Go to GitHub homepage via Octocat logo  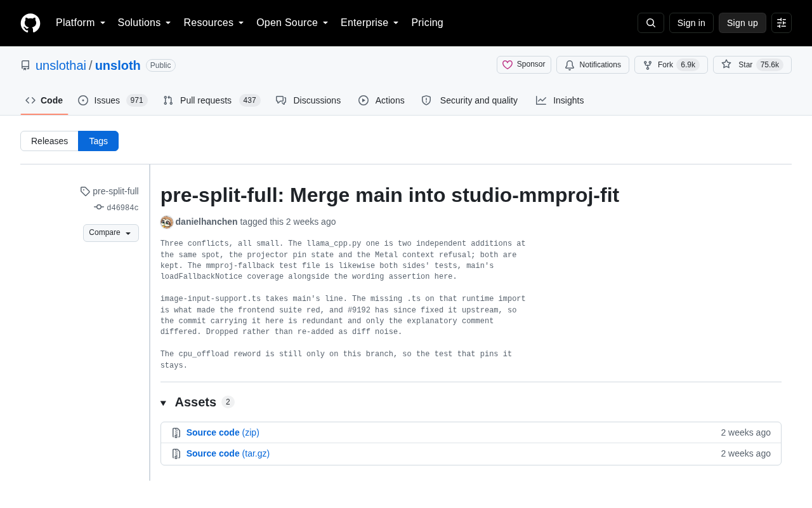click(30, 23)
